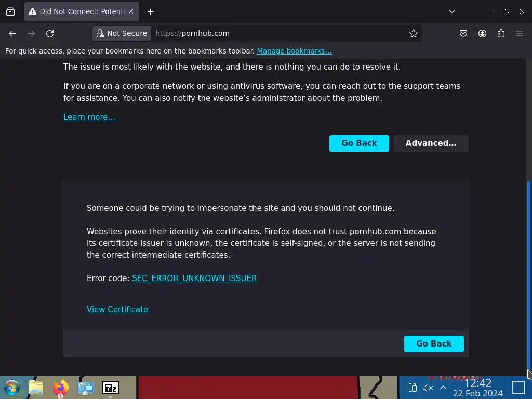Click the upper Go Back button
Viewport: 532px width, 399px height.
pyautogui.click(x=359, y=143)
